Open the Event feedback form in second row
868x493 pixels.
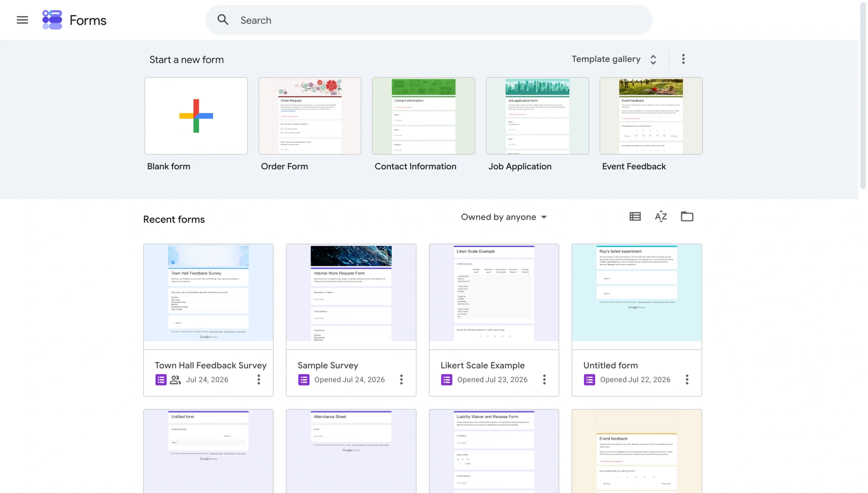pos(636,451)
